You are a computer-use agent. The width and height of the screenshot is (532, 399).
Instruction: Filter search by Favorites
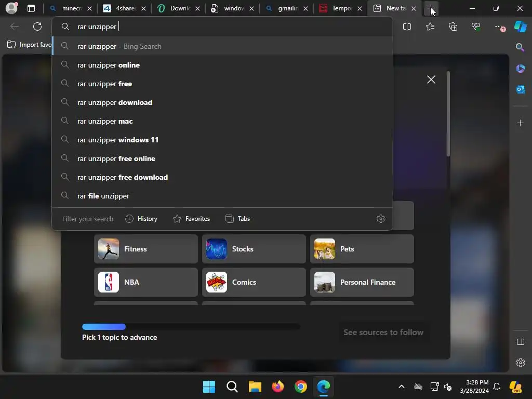point(191,219)
